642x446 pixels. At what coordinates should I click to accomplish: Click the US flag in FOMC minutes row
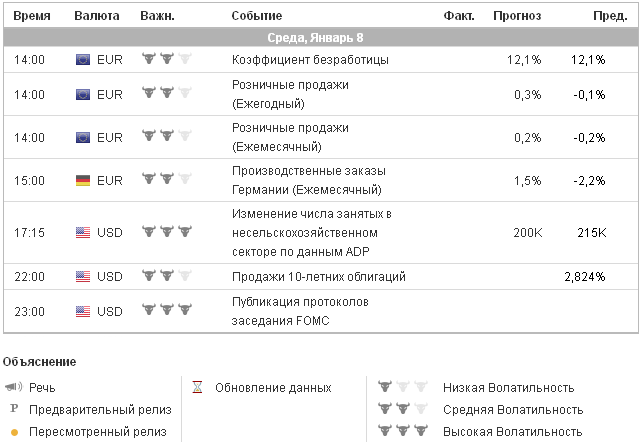pos(83,312)
